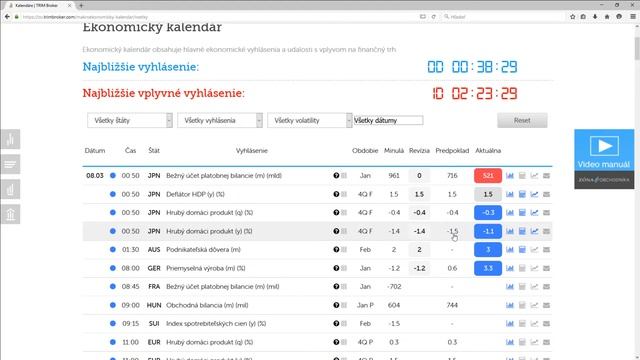Open line chart for JPN Deflátor HDP row
Viewport: 640px width, 360px height.
tap(534, 194)
